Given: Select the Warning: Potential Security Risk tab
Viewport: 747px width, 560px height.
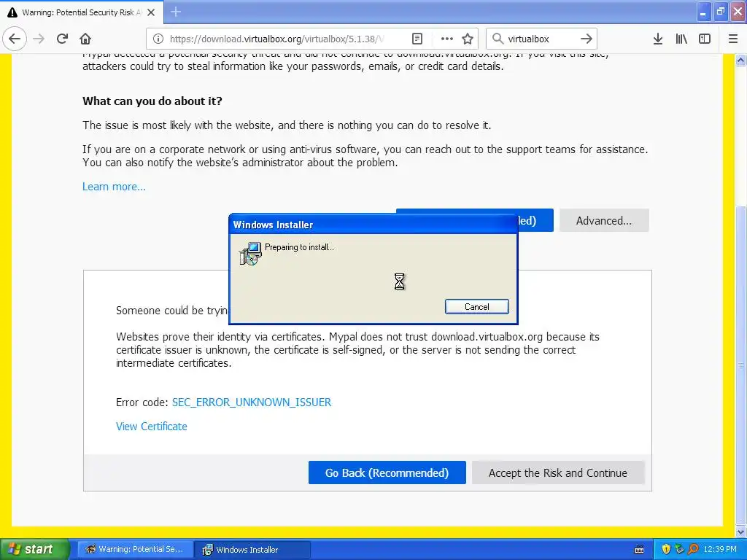Looking at the screenshot, I should pos(82,12).
